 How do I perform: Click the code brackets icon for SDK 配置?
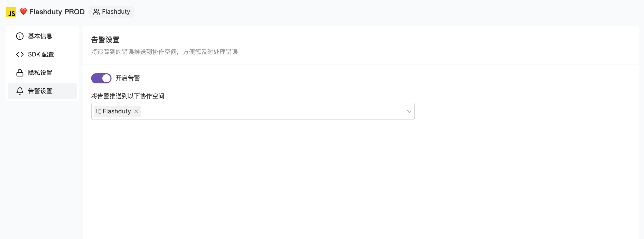(20, 54)
